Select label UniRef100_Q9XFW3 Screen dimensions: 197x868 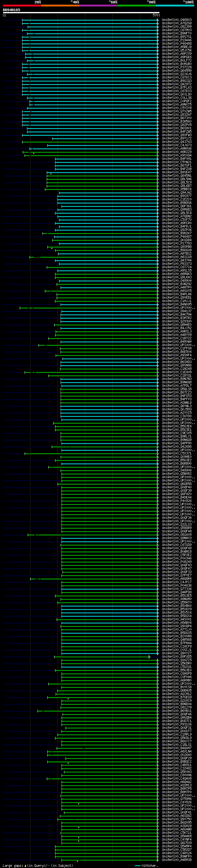click(177, 135)
